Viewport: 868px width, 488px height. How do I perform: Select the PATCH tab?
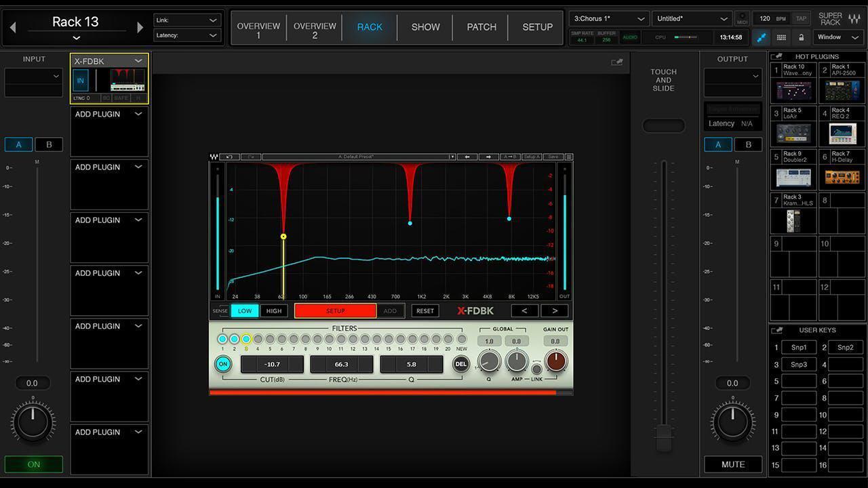pyautogui.click(x=481, y=27)
